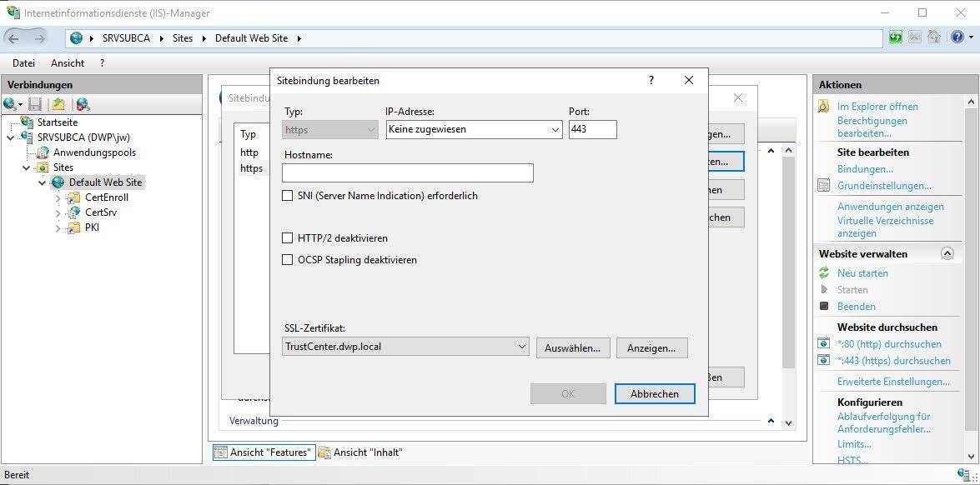Click the Hostname text field
The width and height of the screenshot is (980, 485).
click(x=407, y=172)
